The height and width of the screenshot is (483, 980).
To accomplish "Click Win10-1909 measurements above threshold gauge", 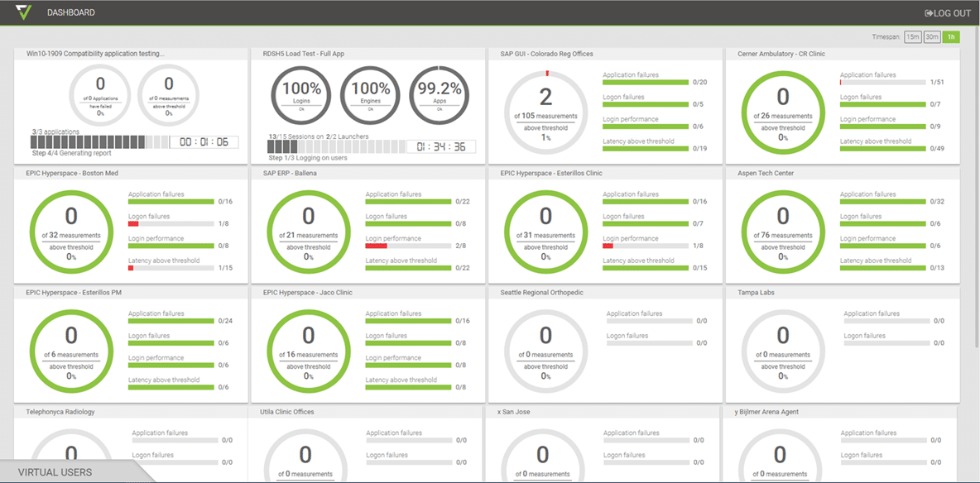I will [168, 95].
